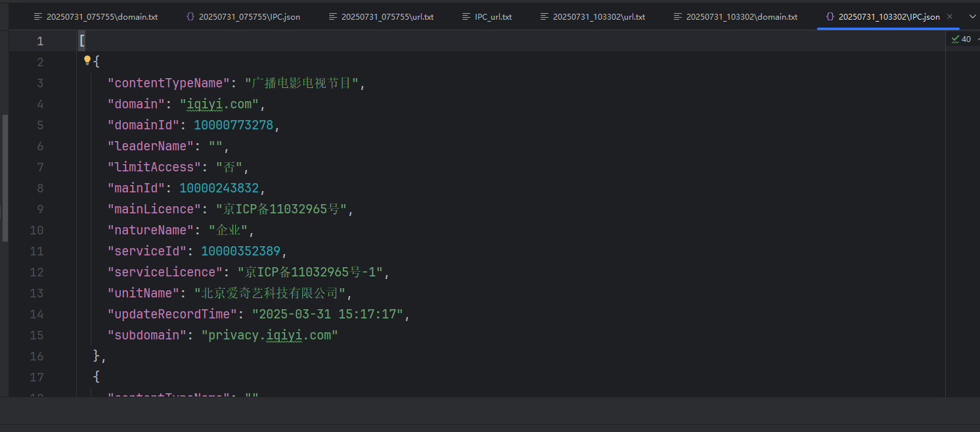Image resolution: width=980 pixels, height=432 pixels.
Task: Click the "unitName" key
Action: [x=143, y=293]
